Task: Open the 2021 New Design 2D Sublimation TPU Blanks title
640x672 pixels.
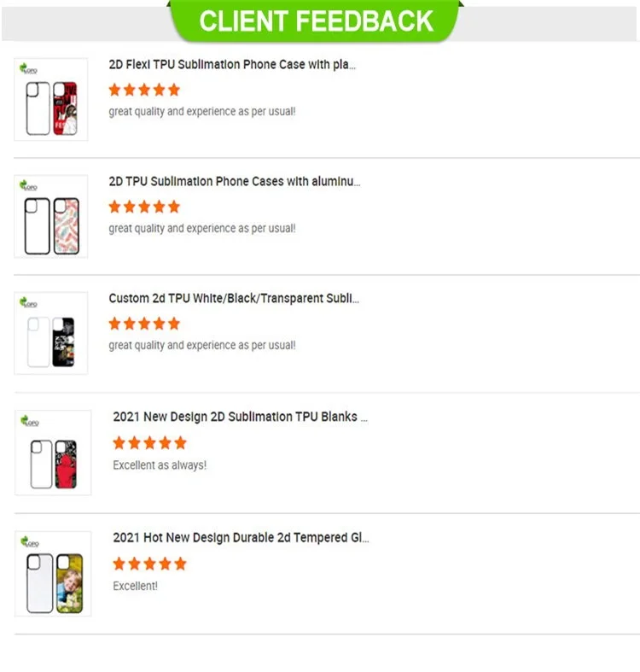Action: [240, 418]
